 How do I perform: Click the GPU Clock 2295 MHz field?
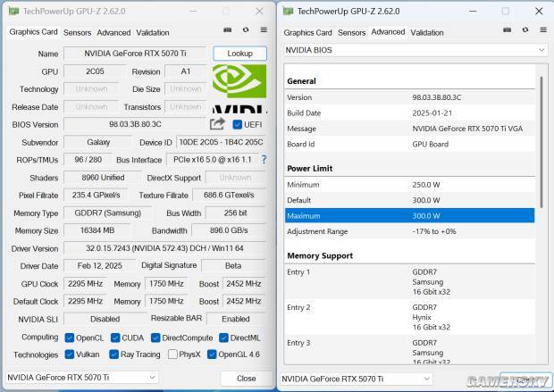coord(85,284)
